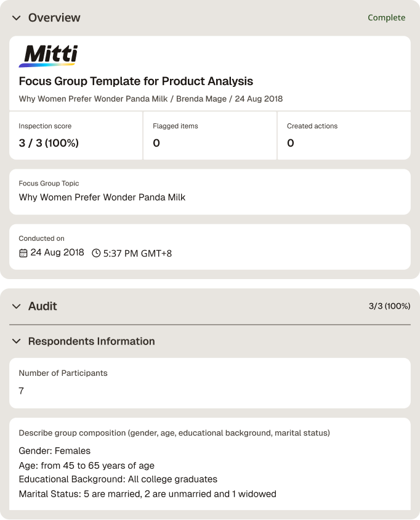Open the Created actions card
This screenshot has width=420, height=520.
pyautogui.click(x=344, y=136)
